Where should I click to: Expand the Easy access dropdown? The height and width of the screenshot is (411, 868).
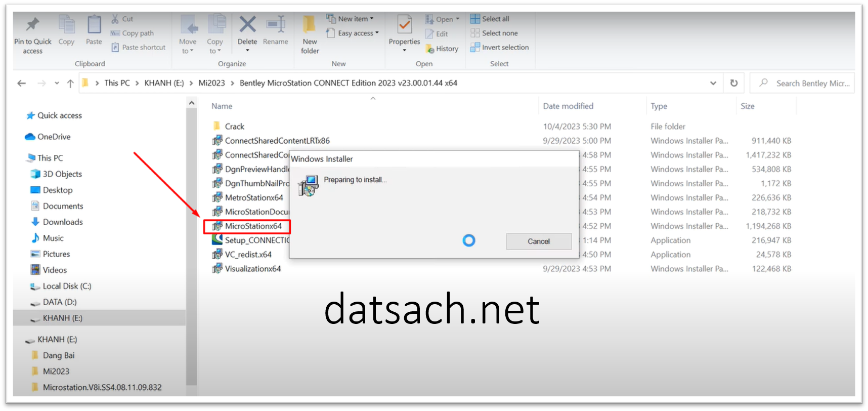(x=353, y=33)
